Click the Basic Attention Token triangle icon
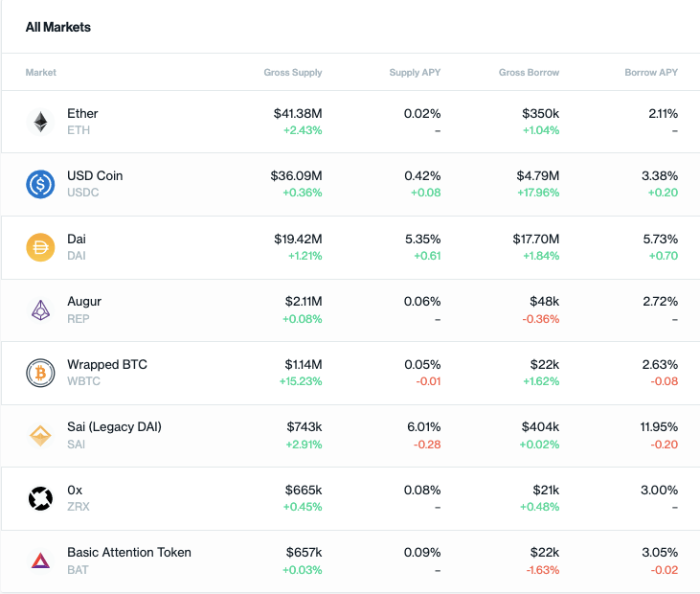 40,561
